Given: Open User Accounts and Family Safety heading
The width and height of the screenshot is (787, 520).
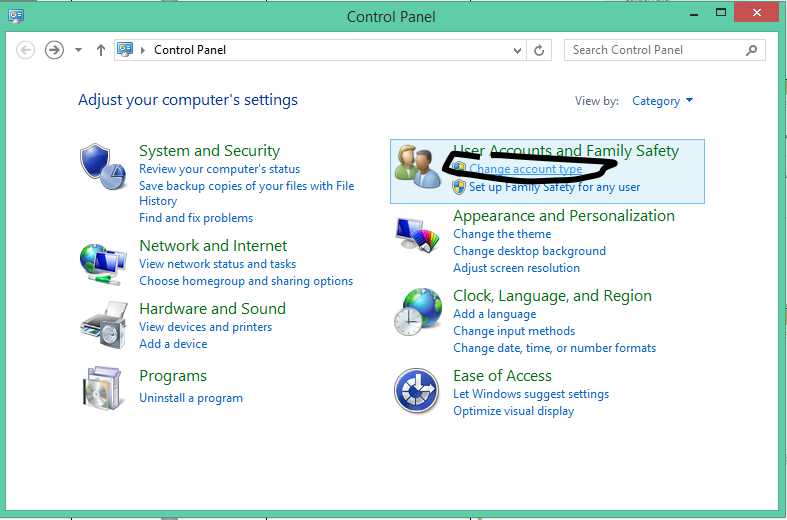Looking at the screenshot, I should [566, 151].
